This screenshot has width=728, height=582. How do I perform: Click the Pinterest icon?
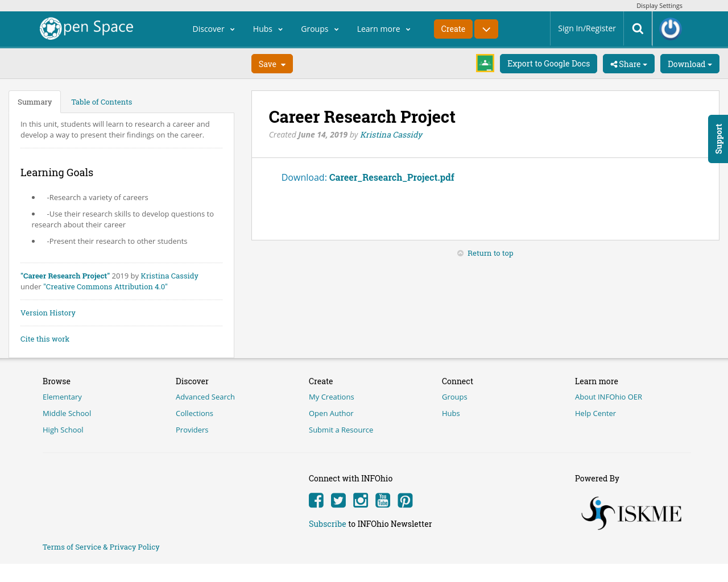404,499
